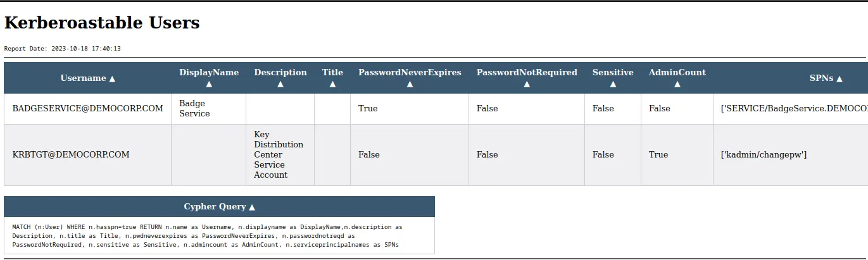Sort table by Username column
This screenshot has height=260, width=868.
[x=88, y=78]
